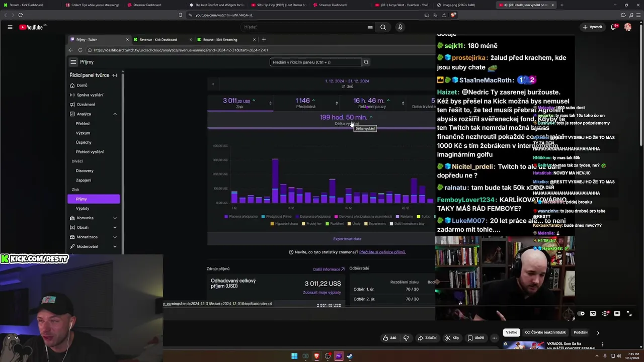Open Zobrazit moje výplaty link

322,292
